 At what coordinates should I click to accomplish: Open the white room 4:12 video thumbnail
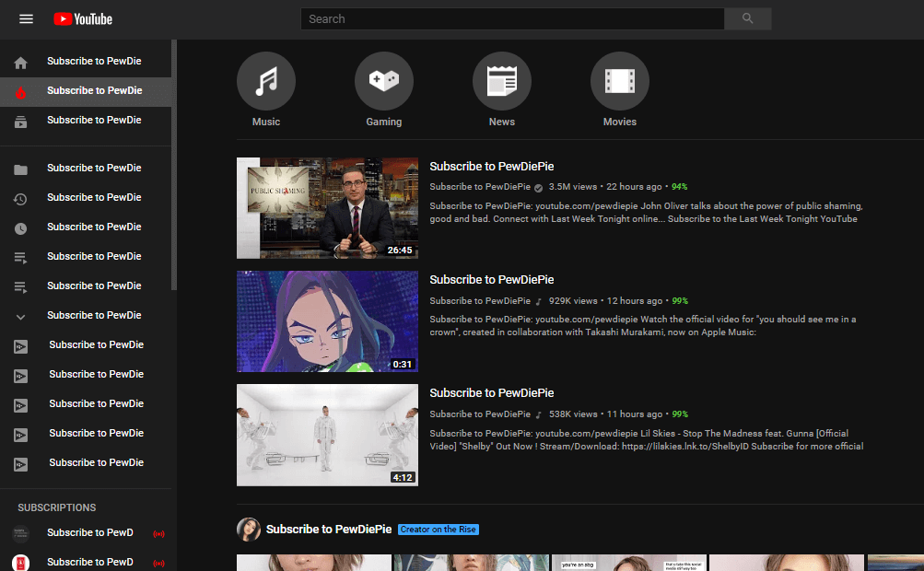click(328, 435)
